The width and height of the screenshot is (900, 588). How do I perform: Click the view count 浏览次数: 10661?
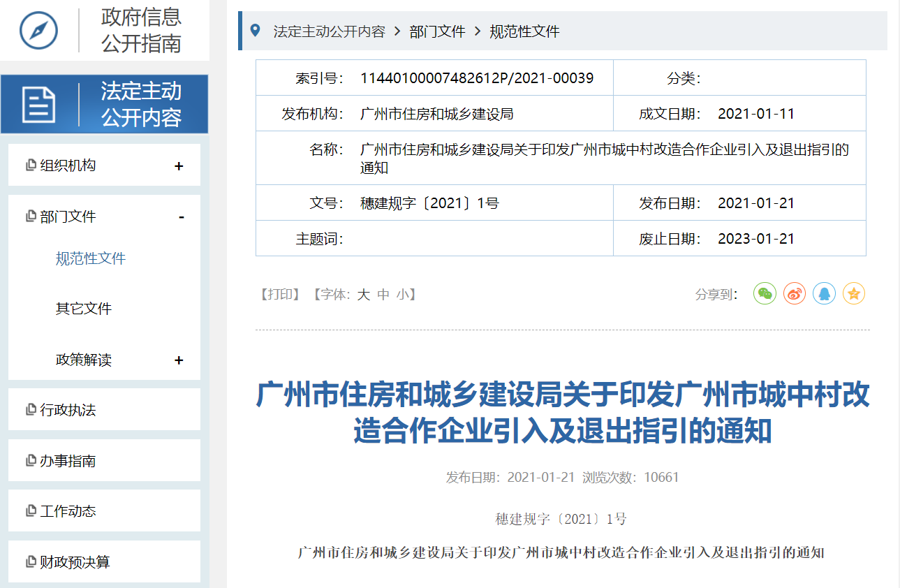pos(630,478)
